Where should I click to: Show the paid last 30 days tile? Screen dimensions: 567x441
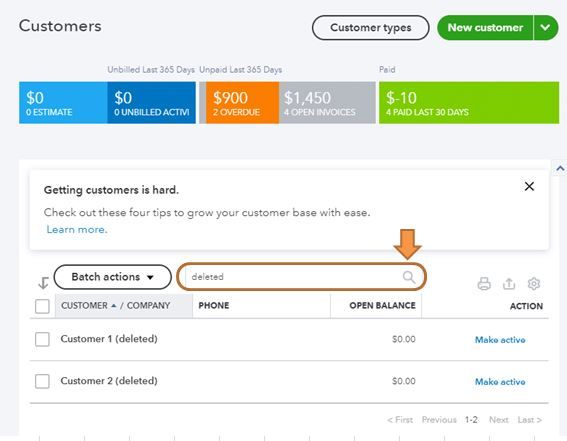pos(469,103)
